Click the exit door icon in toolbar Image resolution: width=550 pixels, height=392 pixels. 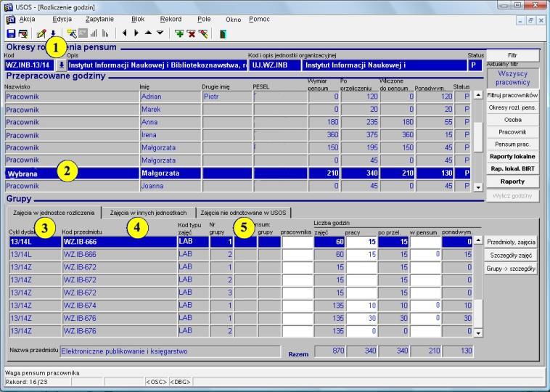click(223, 33)
